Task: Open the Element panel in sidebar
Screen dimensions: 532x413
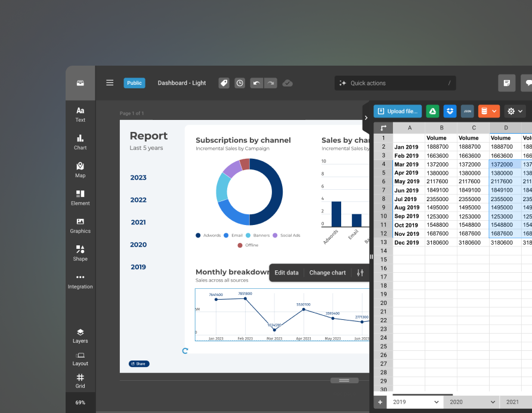Action: (x=80, y=198)
